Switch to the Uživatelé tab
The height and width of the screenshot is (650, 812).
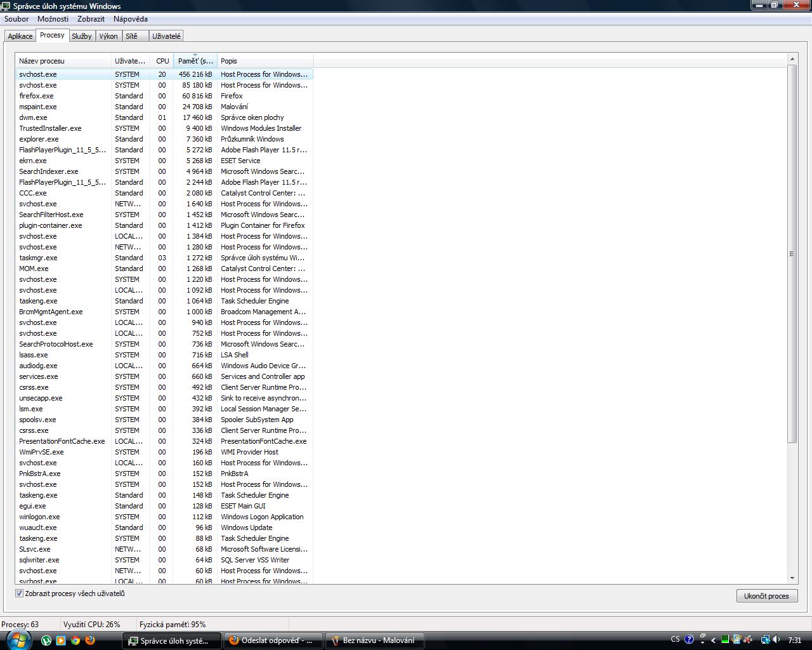click(166, 36)
